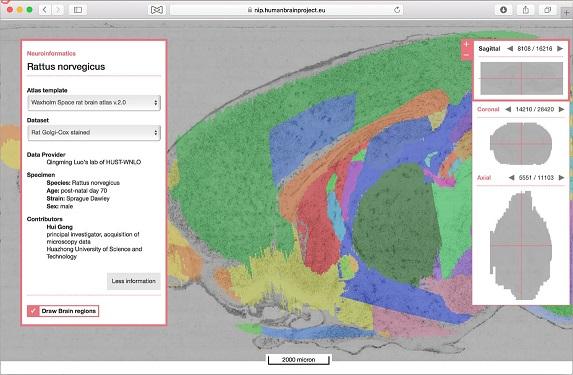The height and width of the screenshot is (375, 573).
Task: Click the Strain: Sprague Dawley text
Action: coord(78,198)
